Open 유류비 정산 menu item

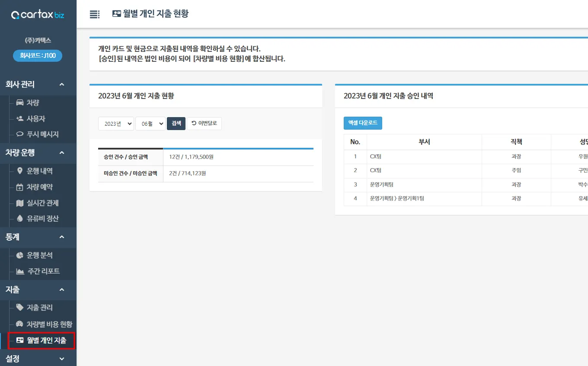[43, 219]
